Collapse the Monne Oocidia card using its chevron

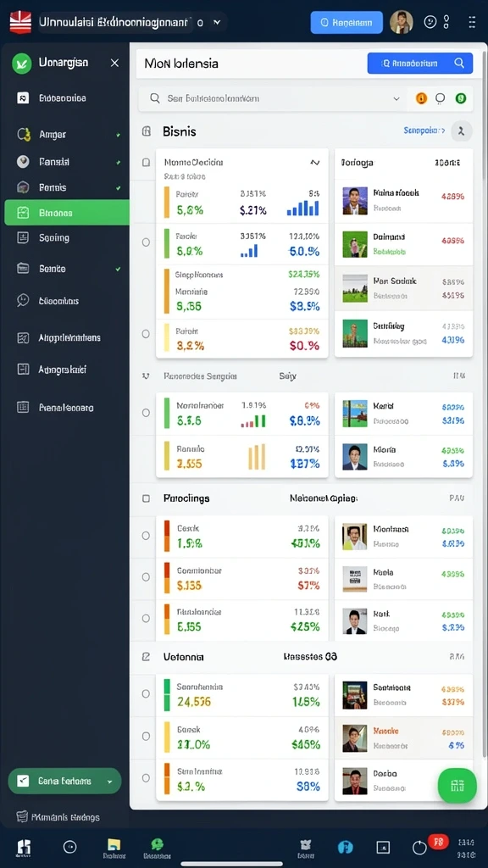click(x=315, y=163)
